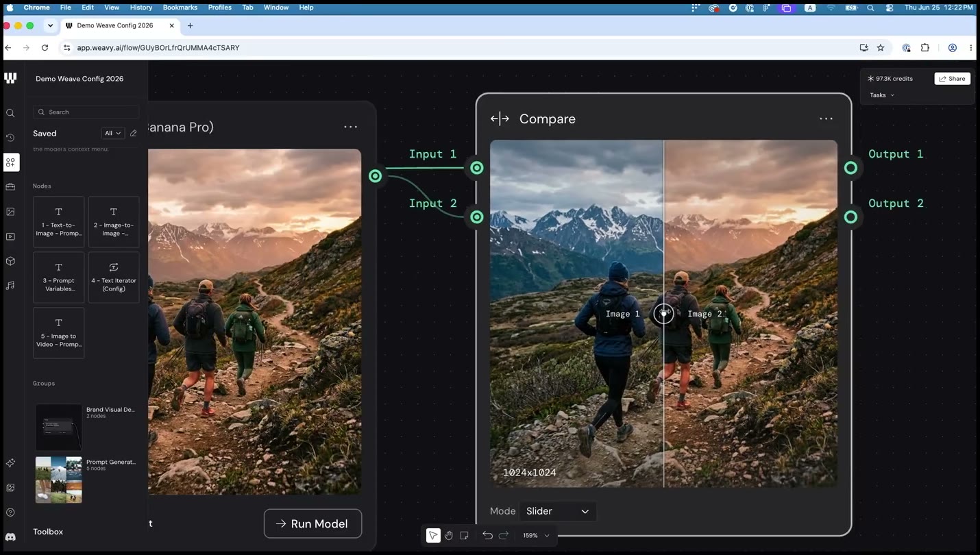Screen dimensions: 980x555
Task: Open the Prompt Generator group thumbnail
Action: pyautogui.click(x=58, y=480)
